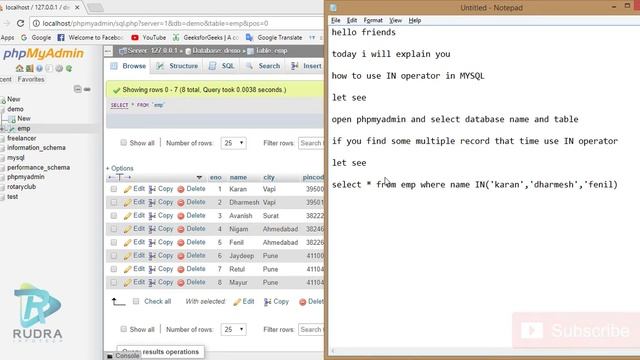Enable the Check all checkbox
640x360 pixels.
point(136,302)
